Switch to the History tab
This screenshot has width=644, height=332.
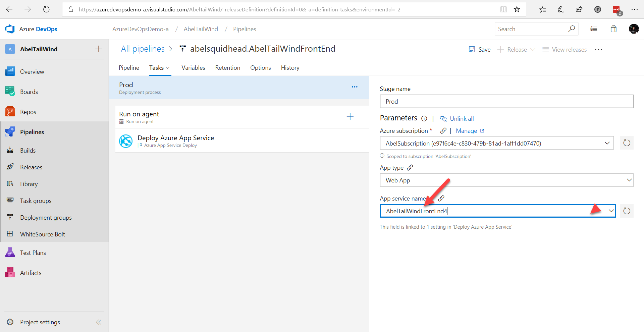tap(290, 68)
